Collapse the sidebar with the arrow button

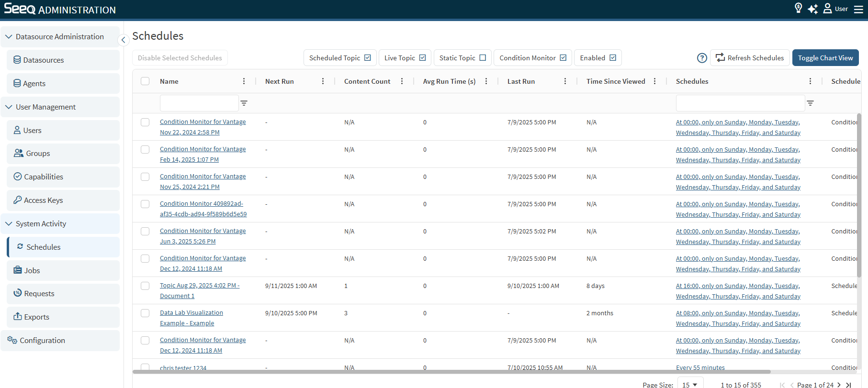pyautogui.click(x=123, y=40)
